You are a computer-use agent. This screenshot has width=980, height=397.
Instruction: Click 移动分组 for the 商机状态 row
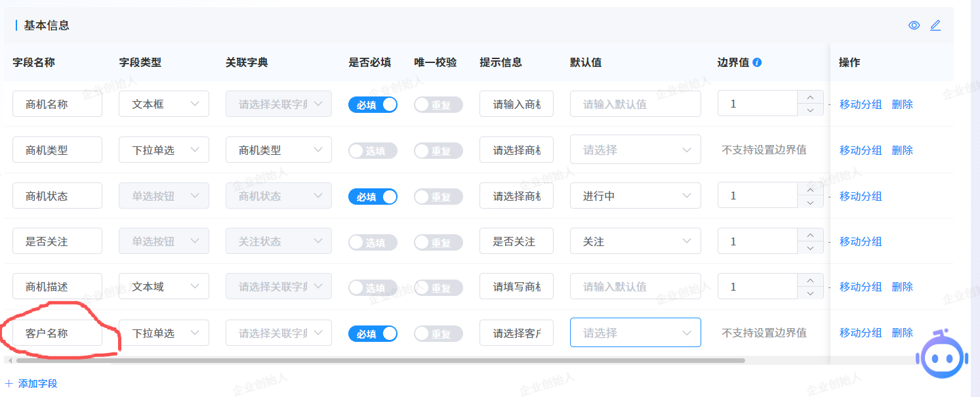[861, 196]
